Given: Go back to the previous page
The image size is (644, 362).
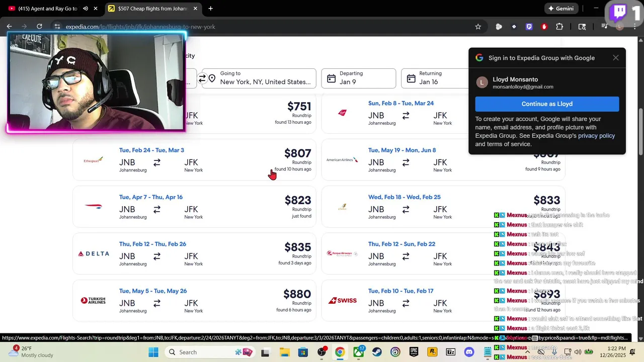Looking at the screenshot, I should pyautogui.click(x=9, y=27).
